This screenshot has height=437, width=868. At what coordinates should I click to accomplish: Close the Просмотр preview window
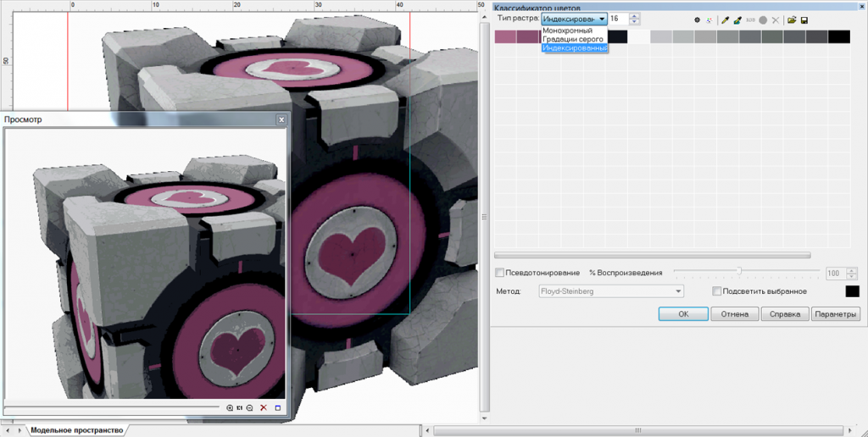(281, 119)
